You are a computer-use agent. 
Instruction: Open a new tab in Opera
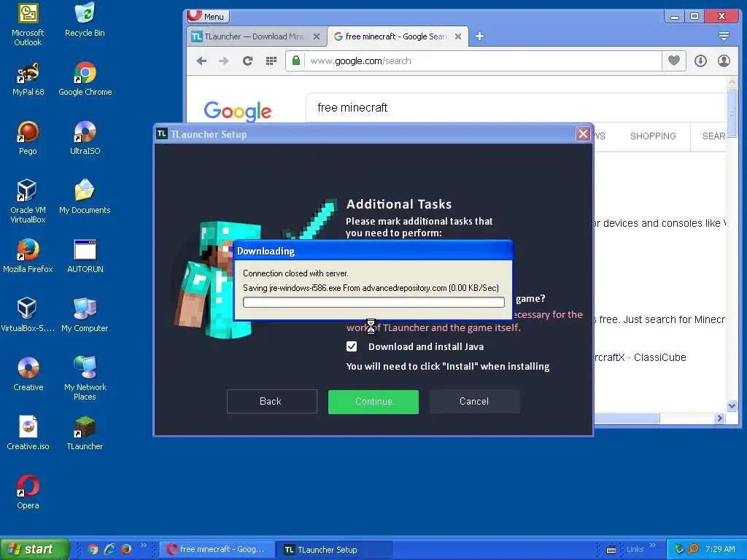click(479, 36)
